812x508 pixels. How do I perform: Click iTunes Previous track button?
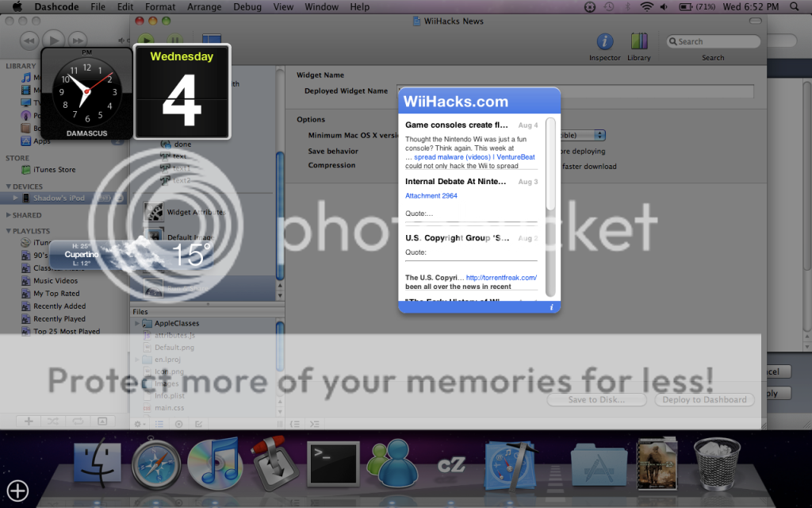coord(29,40)
